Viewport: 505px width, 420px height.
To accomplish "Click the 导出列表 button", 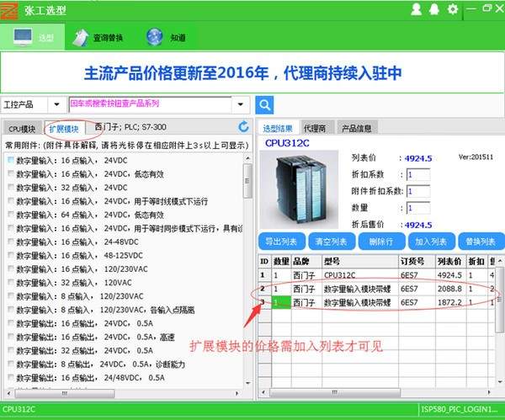I will tap(281, 242).
